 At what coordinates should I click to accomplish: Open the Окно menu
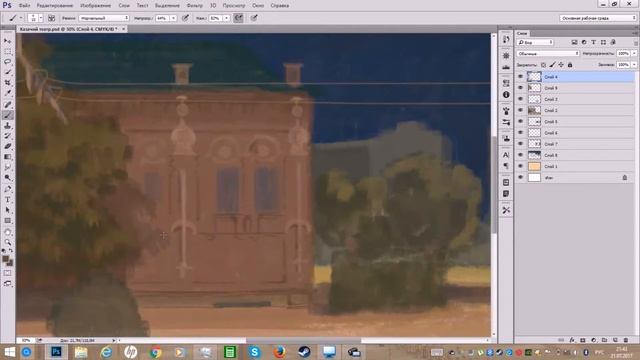[258, 6]
